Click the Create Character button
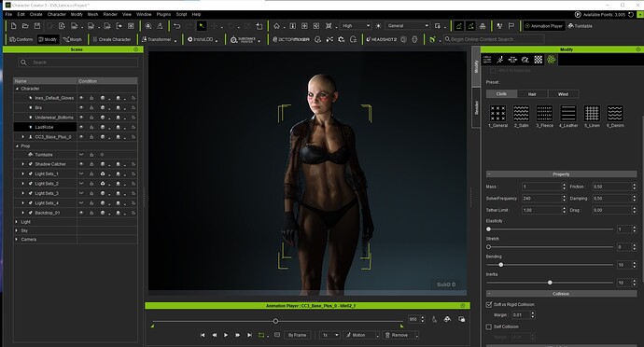Screen dimensions: 644x347 point(111,39)
